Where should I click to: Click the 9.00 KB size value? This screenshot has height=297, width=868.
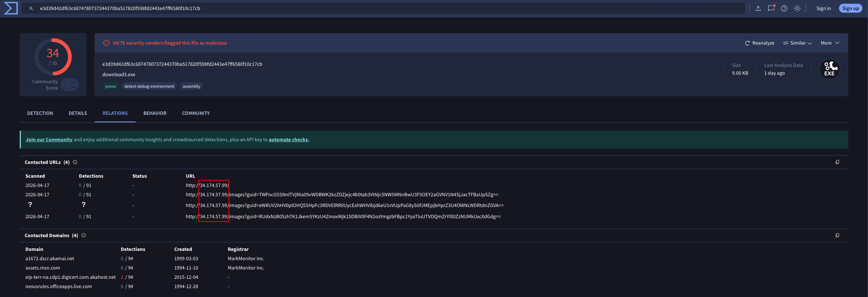pyautogui.click(x=740, y=73)
